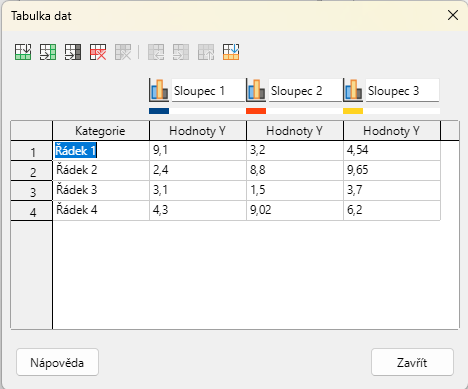Select the cell with value 1,5
468x389 pixels.
click(295, 191)
